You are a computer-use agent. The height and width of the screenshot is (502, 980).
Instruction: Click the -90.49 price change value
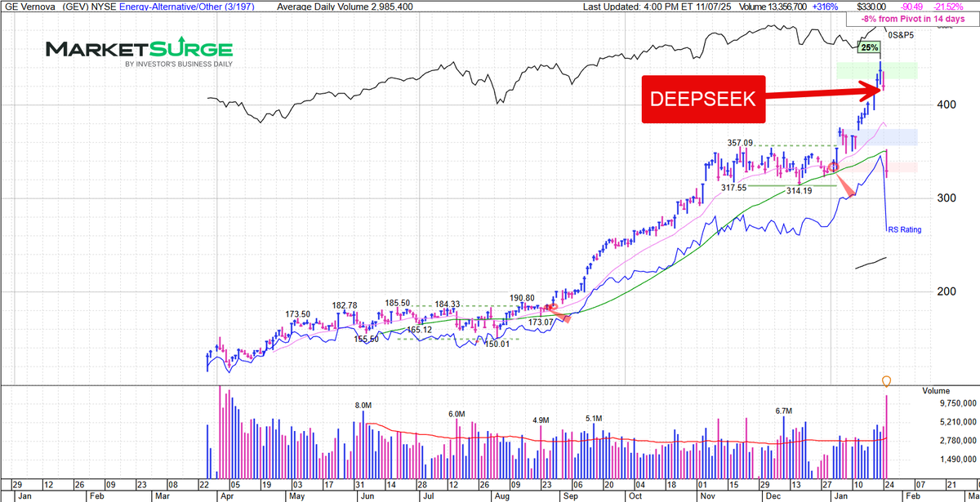click(x=913, y=7)
